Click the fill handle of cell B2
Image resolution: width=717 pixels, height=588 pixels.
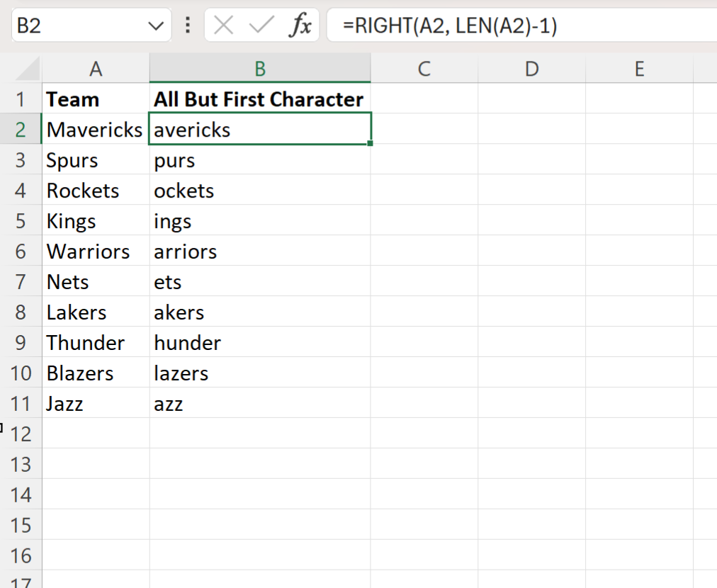(x=370, y=144)
